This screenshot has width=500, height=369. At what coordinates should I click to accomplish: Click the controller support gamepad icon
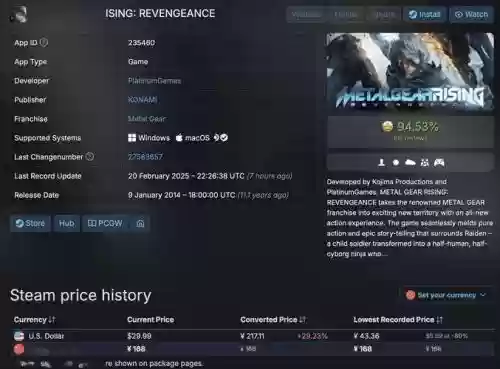[439, 162]
